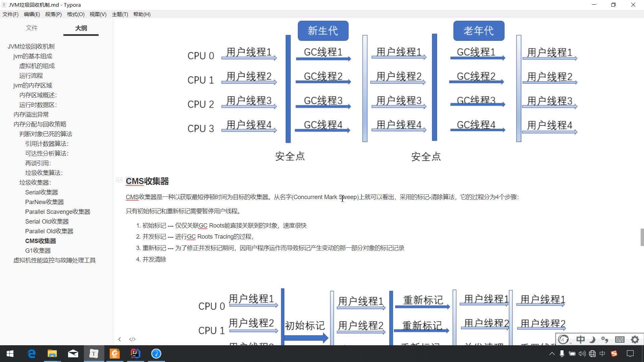Collapse the sidebar with the arrow icon
The width and height of the screenshot is (644, 362).
click(120, 339)
